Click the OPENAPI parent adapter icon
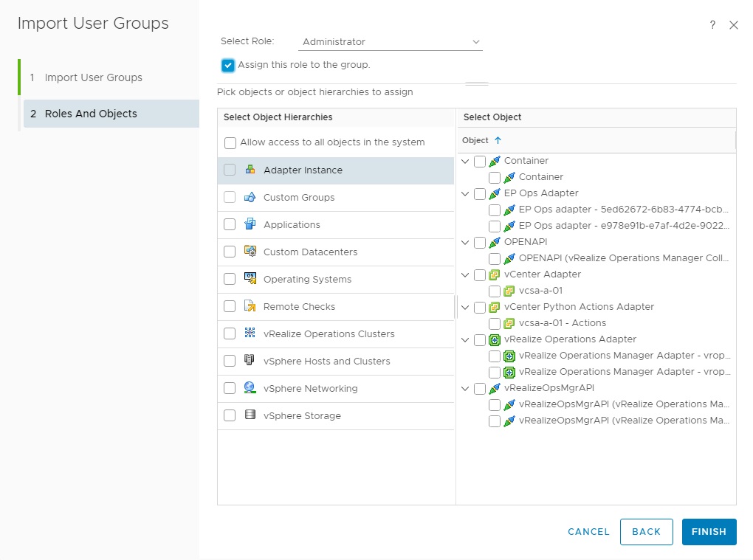Image resolution: width=753 pixels, height=560 pixels. tap(495, 242)
